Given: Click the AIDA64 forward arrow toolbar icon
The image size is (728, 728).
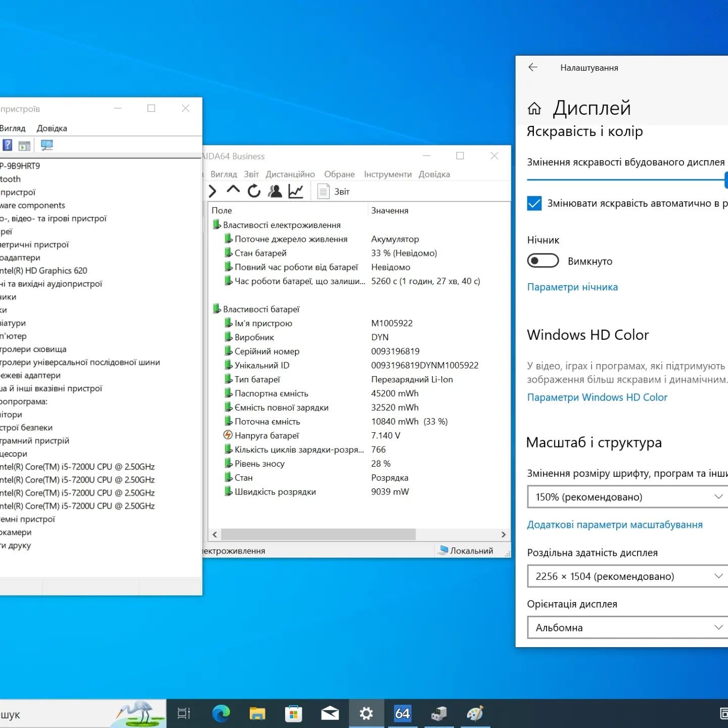Looking at the screenshot, I should [x=212, y=191].
